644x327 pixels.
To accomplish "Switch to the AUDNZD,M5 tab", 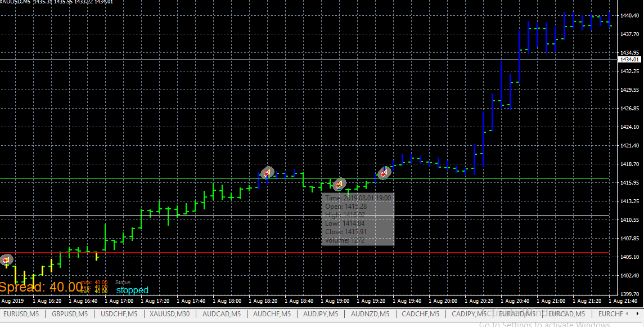I will pyautogui.click(x=370, y=314).
